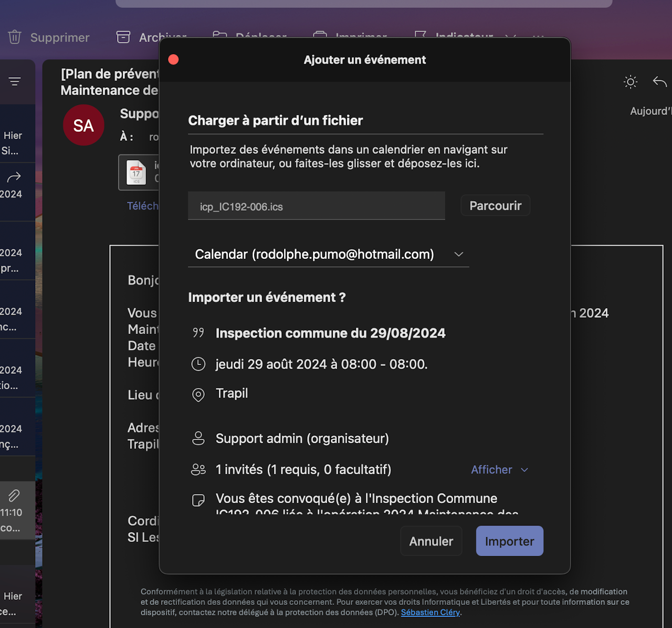
Task: Click the reply arrow icon
Action: click(659, 82)
